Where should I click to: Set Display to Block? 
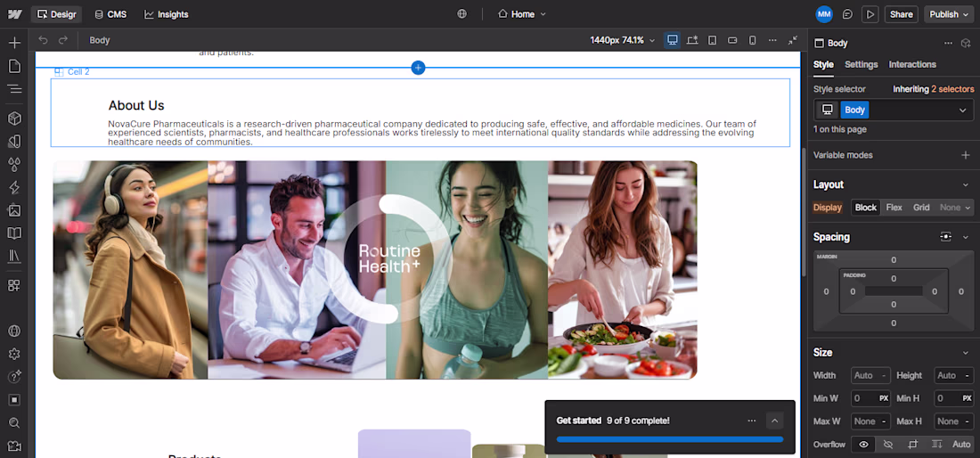click(x=866, y=208)
